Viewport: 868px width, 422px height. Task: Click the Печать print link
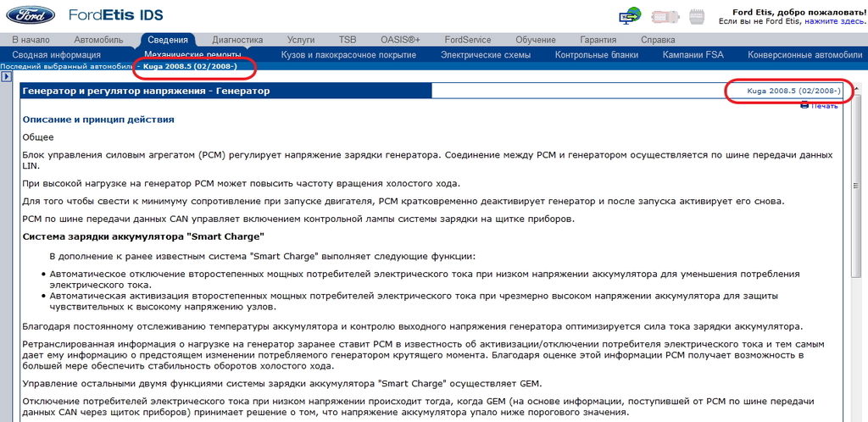824,106
